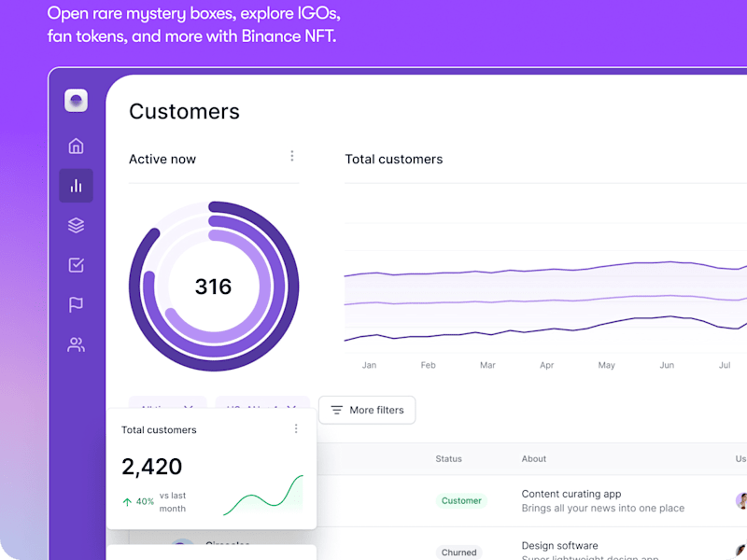
Task: Open Active now three-dot menu
Action: pyautogui.click(x=292, y=156)
